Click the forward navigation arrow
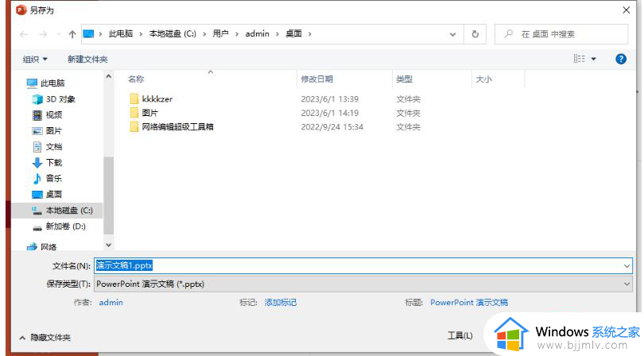644x356 pixels. point(43,34)
